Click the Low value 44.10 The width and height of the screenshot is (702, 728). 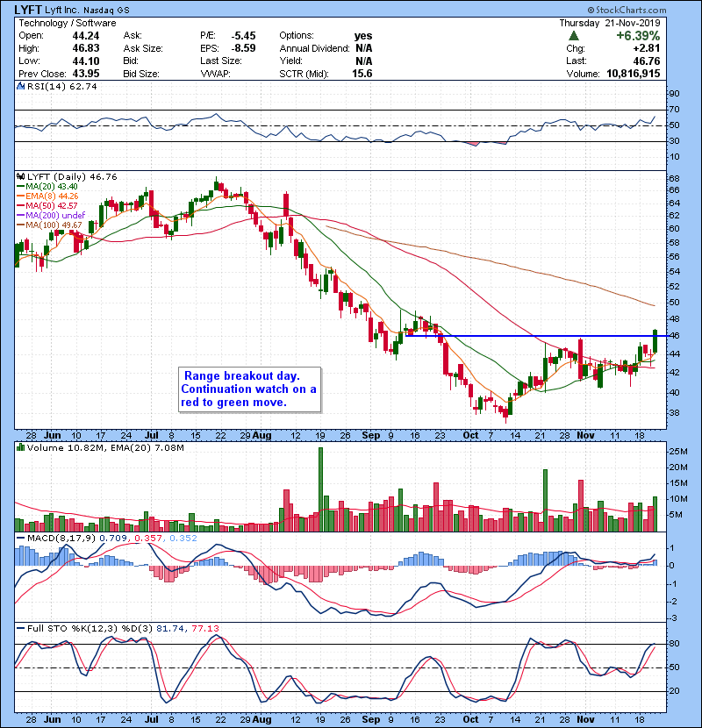tap(86, 61)
